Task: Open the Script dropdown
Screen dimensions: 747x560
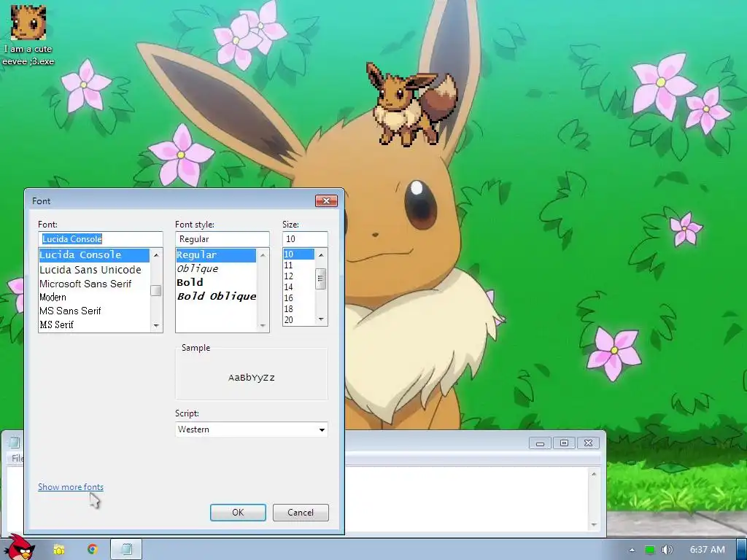Action: (x=252, y=429)
